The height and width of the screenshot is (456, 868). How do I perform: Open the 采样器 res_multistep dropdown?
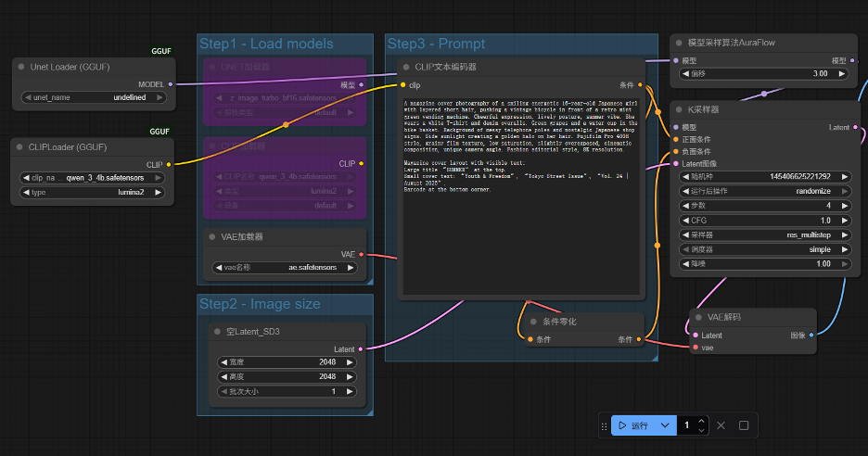[760, 235]
